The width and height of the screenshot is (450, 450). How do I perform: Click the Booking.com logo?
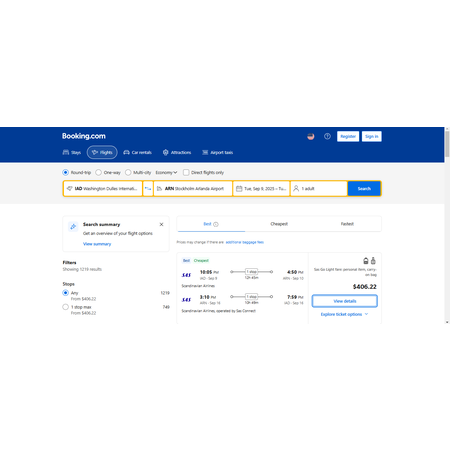click(x=84, y=136)
